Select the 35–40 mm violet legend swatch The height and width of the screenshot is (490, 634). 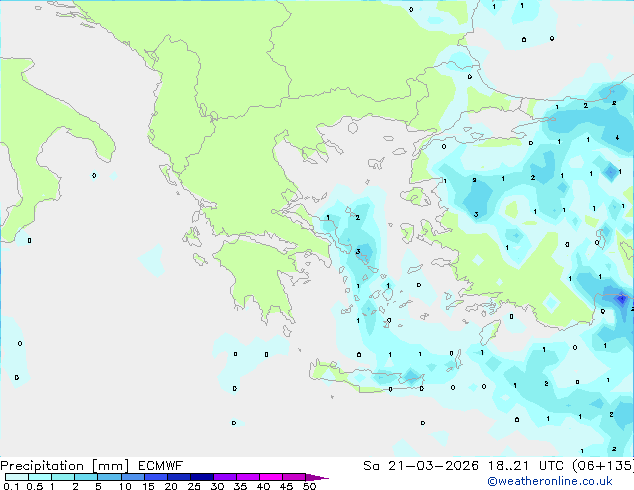247,477
